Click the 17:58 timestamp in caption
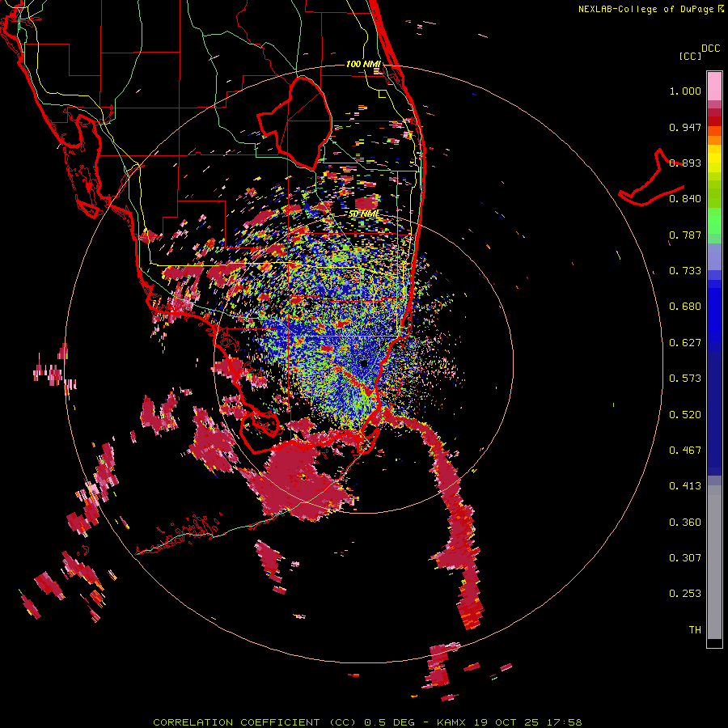 tap(564, 722)
